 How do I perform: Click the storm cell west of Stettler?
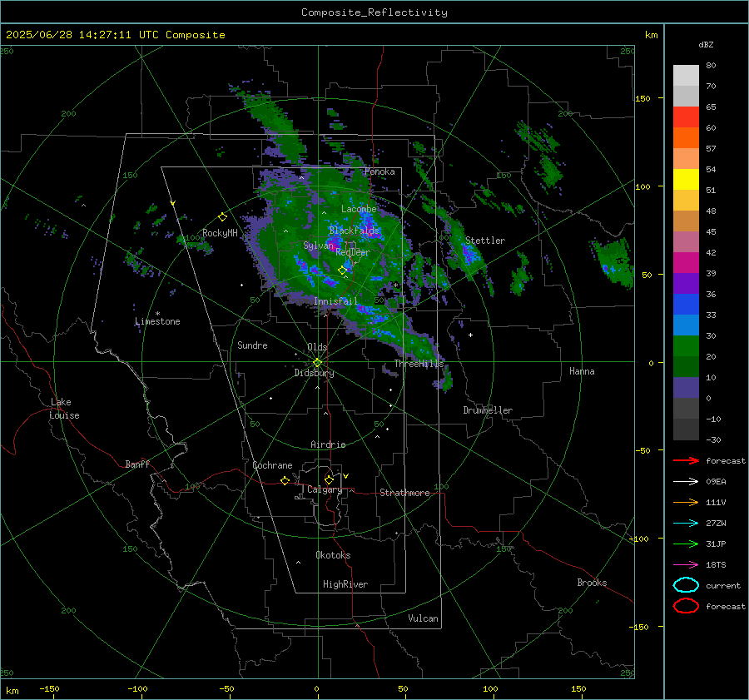point(468,256)
